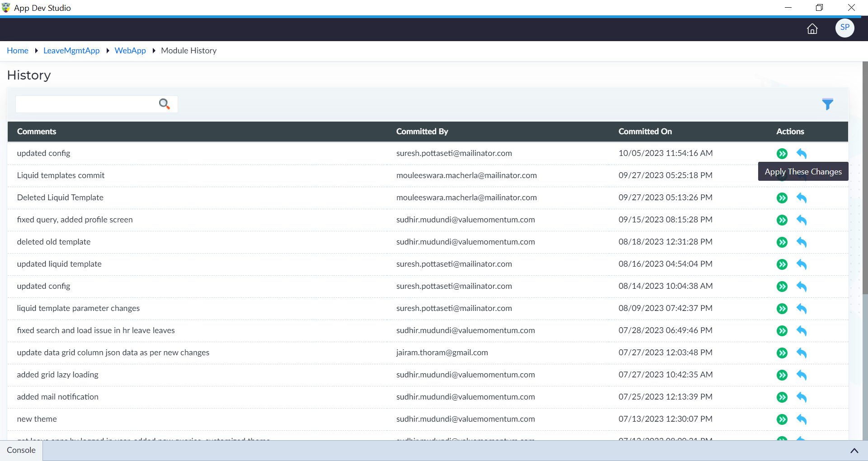Screen dimensions: 868x461
Task: Apply changes for updated liquid template commit
Action: (782, 264)
